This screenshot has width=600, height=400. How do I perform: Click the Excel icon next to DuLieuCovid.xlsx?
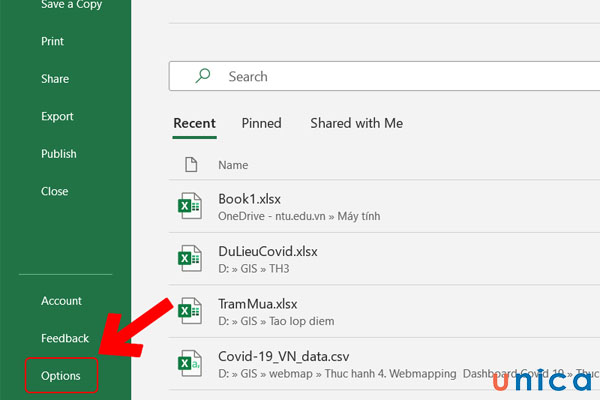(189, 258)
